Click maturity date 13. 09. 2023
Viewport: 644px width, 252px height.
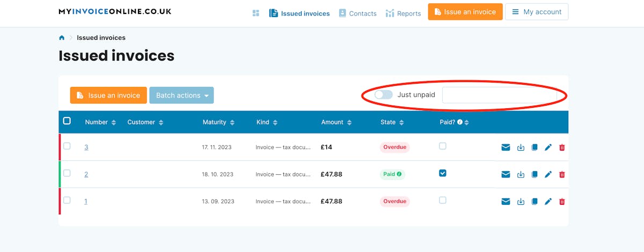pyautogui.click(x=217, y=202)
